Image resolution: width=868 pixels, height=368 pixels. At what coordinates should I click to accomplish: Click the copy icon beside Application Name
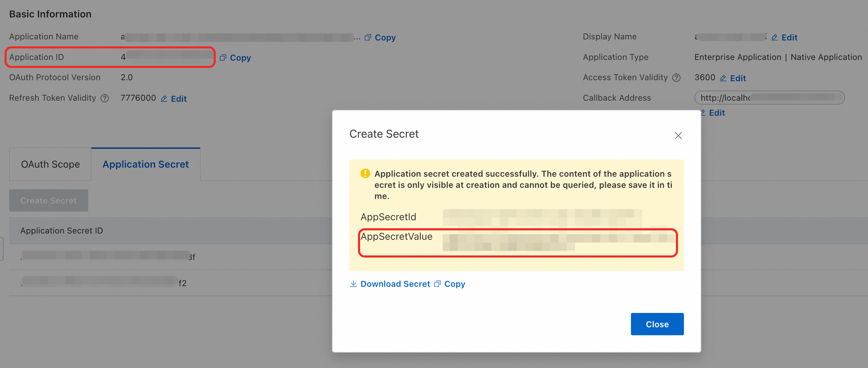[x=368, y=37]
